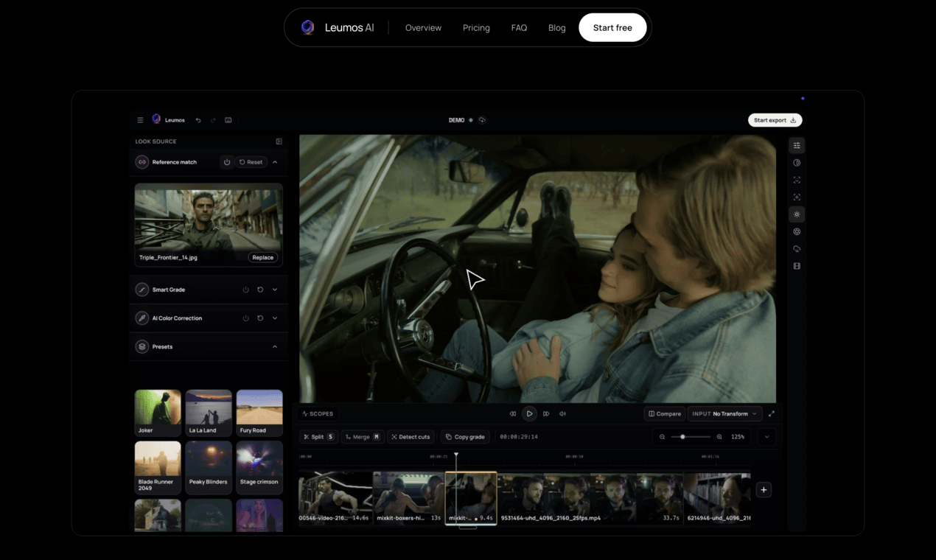Toggle the Compare view button
The image size is (936, 560).
tap(665, 414)
